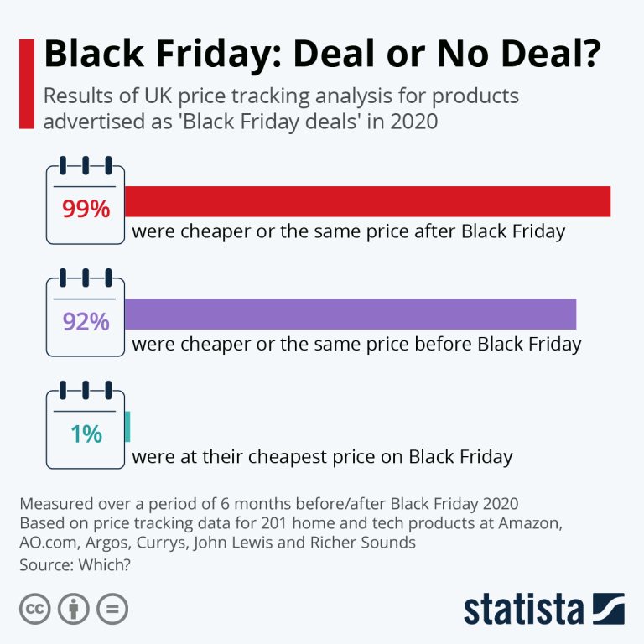Click the subtitle about UK price tracking
644x644 pixels.
[280, 107]
